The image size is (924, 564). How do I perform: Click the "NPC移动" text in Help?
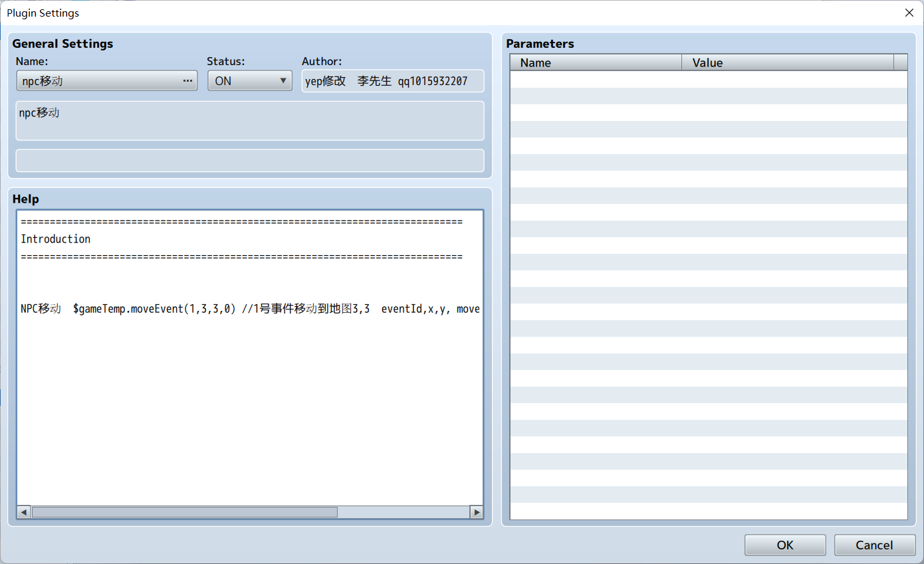[x=41, y=309]
